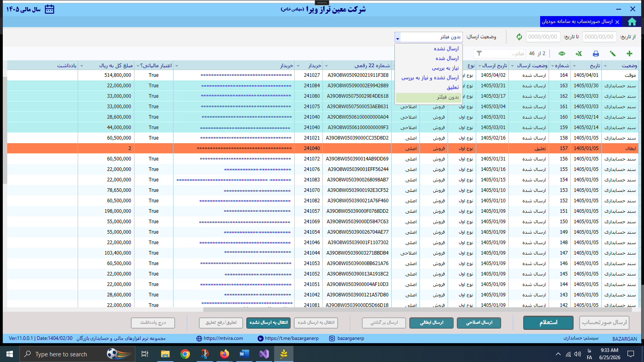
Task: Toggle the green eye view icon
Action: click(562, 53)
